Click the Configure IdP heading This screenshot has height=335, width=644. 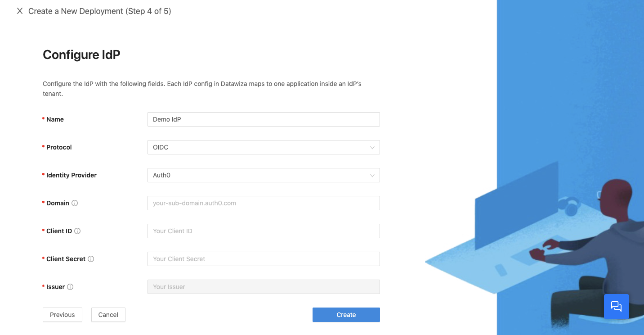(81, 54)
